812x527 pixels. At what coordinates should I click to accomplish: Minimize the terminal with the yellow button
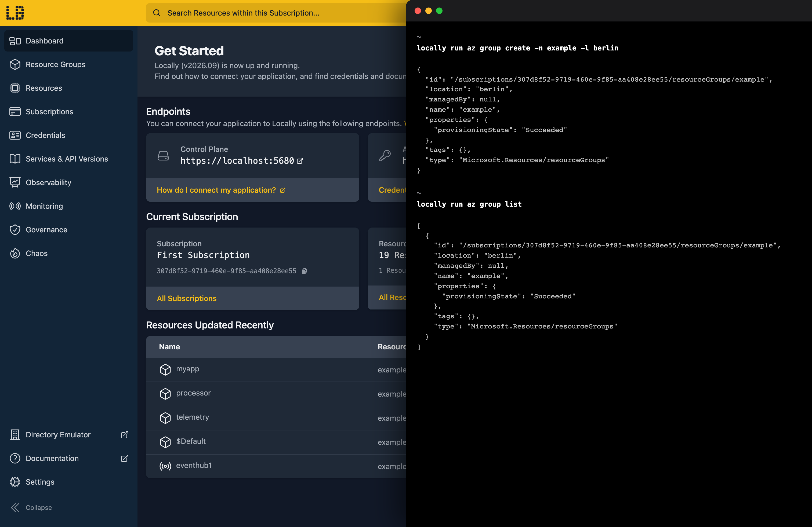[x=429, y=11]
